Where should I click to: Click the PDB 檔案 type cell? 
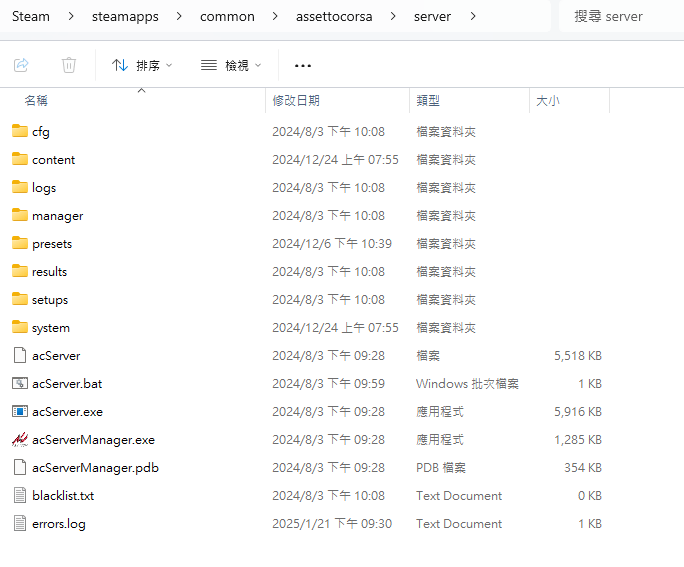tap(441, 468)
